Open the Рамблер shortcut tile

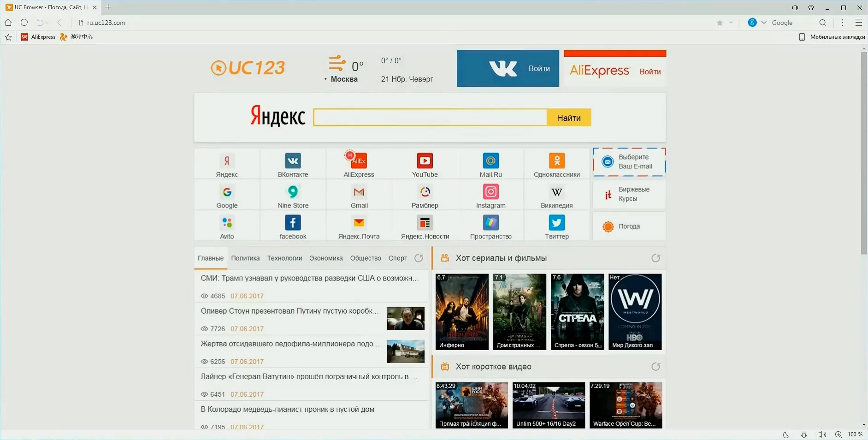(x=425, y=195)
